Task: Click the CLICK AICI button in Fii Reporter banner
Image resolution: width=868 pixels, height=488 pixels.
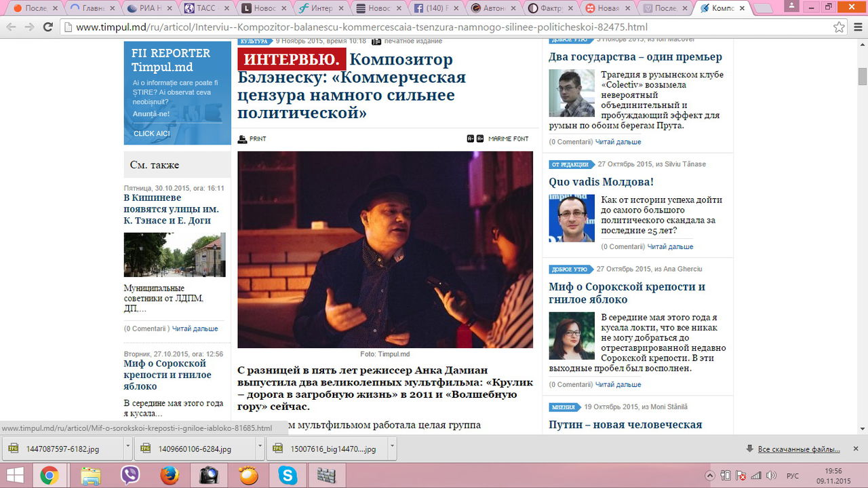Action: (152, 134)
